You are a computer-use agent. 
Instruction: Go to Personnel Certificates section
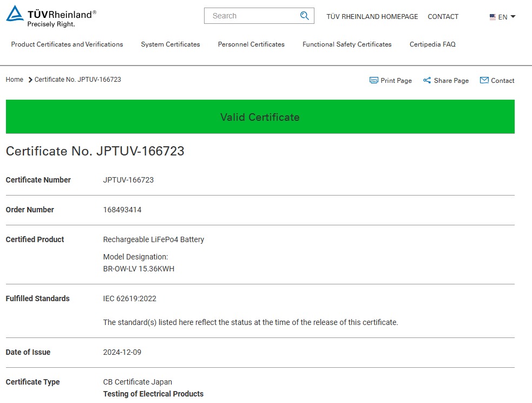coord(251,44)
